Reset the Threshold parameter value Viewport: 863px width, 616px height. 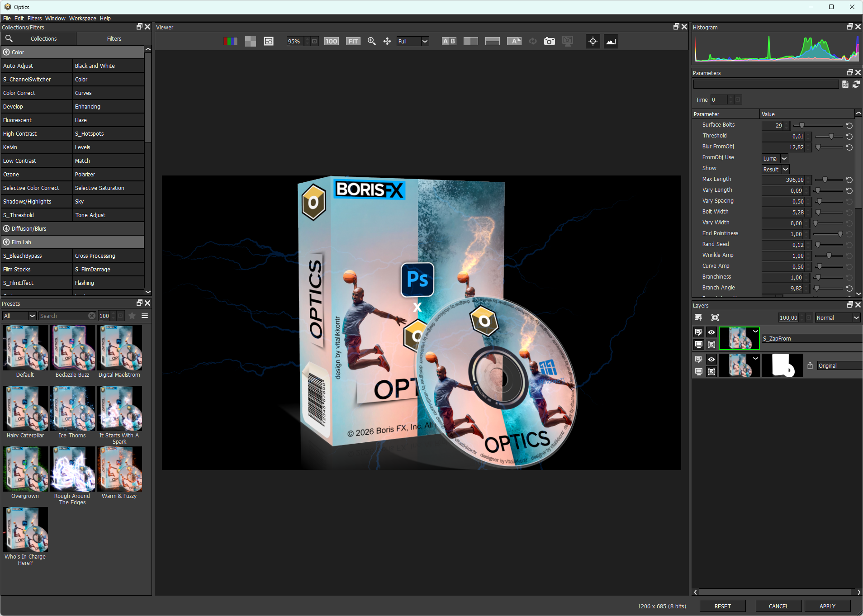click(x=849, y=137)
